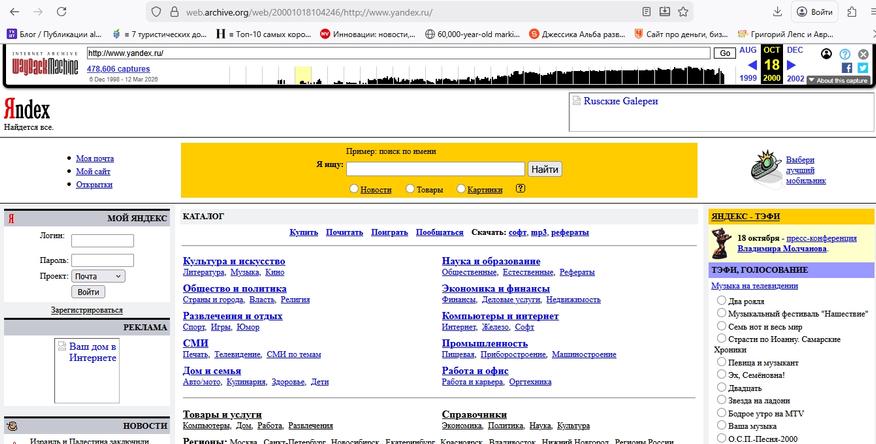Expand About this capture
The height and width of the screenshot is (444, 876).
click(838, 80)
